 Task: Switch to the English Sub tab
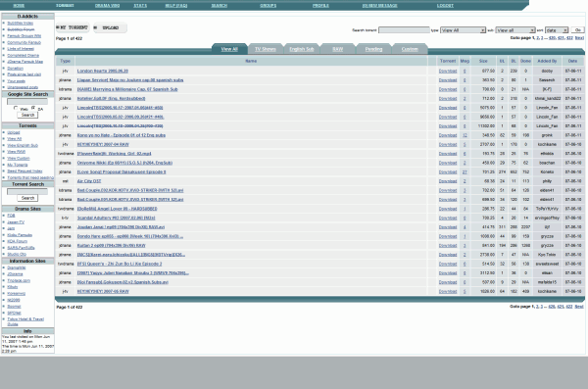click(301, 49)
